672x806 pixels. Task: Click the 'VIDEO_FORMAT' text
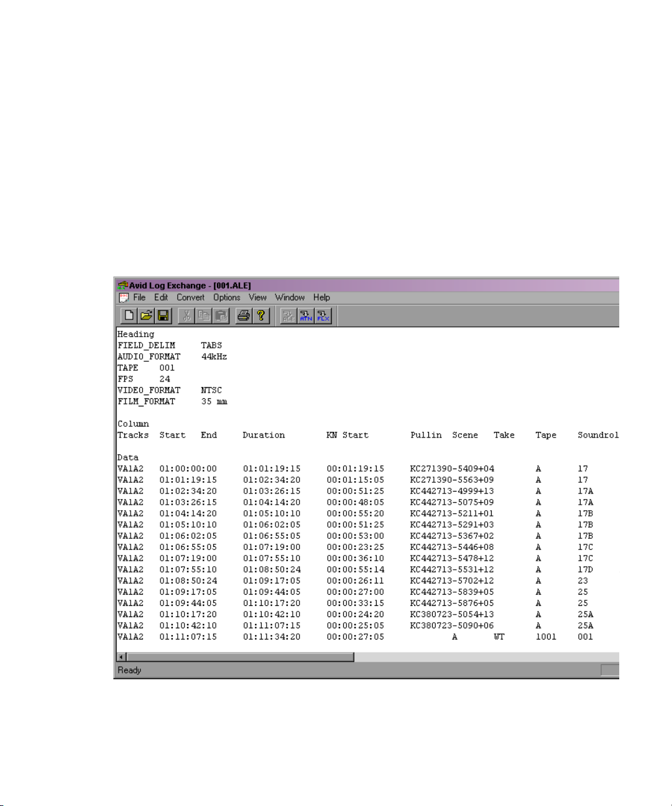(x=149, y=390)
